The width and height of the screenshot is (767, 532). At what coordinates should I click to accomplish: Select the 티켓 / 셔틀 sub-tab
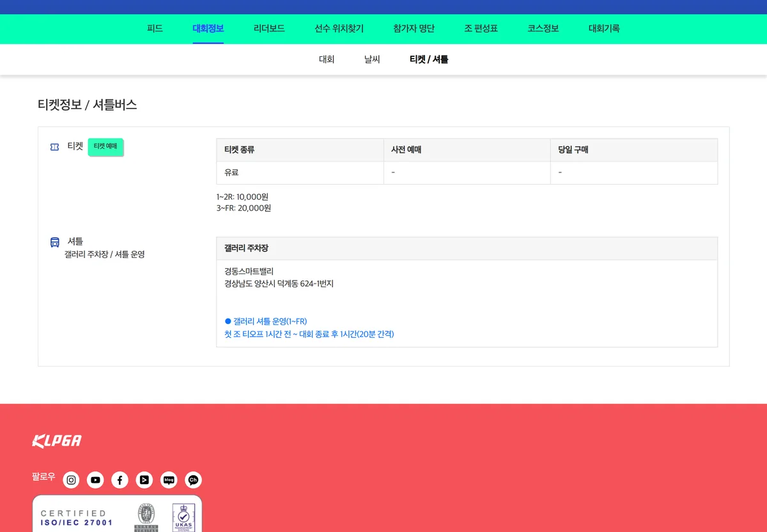point(429,59)
